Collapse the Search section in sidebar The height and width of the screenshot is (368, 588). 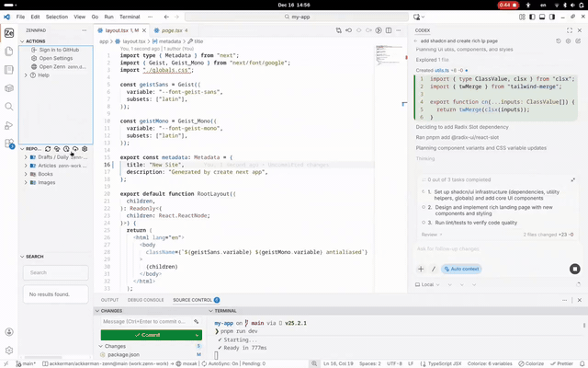click(x=22, y=257)
